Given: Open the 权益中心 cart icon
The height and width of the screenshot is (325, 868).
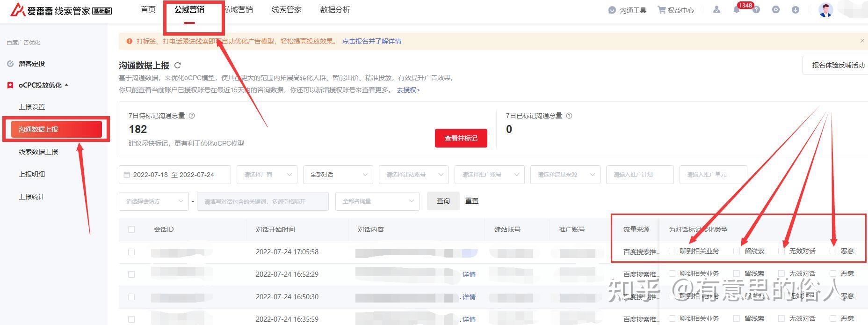Looking at the screenshot, I should [x=661, y=10].
